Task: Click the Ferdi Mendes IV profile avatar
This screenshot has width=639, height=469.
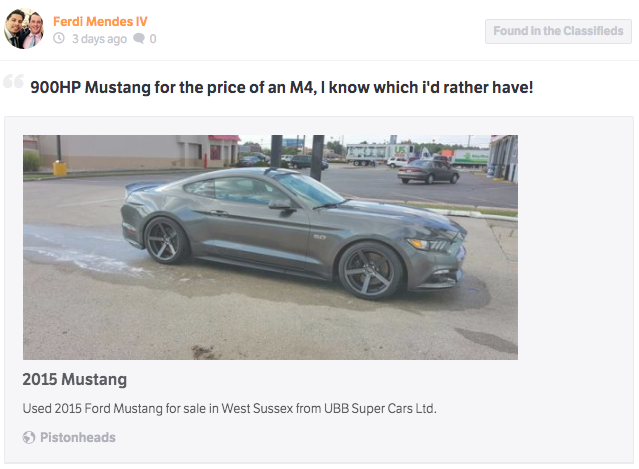Action: (24, 30)
